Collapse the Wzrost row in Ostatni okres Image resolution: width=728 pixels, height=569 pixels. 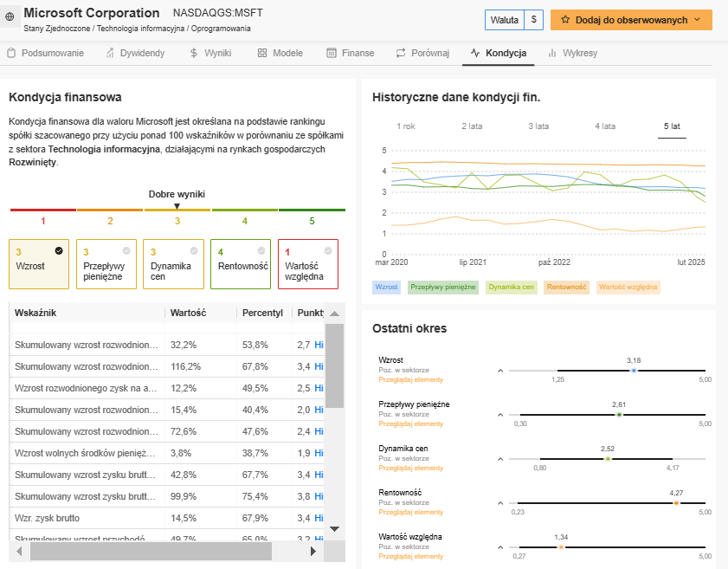tap(500, 371)
